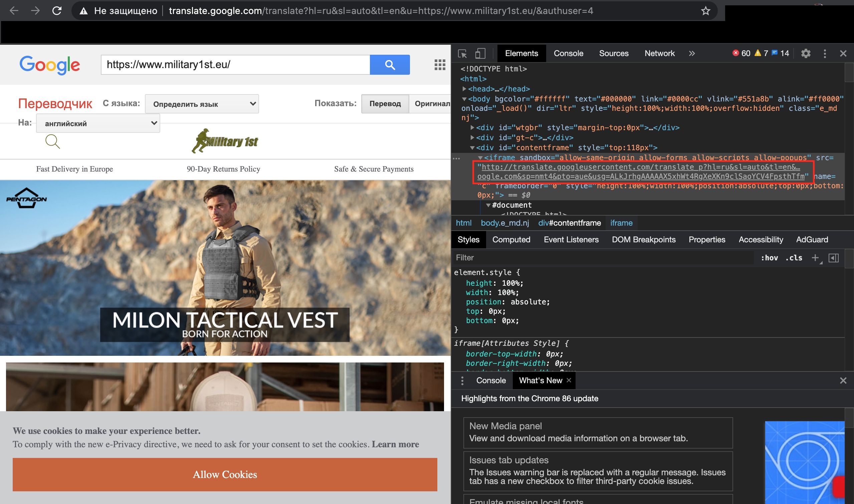The image size is (854, 504).
Task: Switch to Network tab
Action: click(659, 53)
